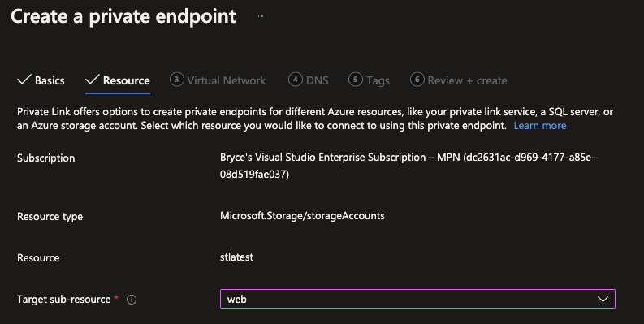Open the DNS tab
The width and height of the screenshot is (644, 324).
point(317,80)
